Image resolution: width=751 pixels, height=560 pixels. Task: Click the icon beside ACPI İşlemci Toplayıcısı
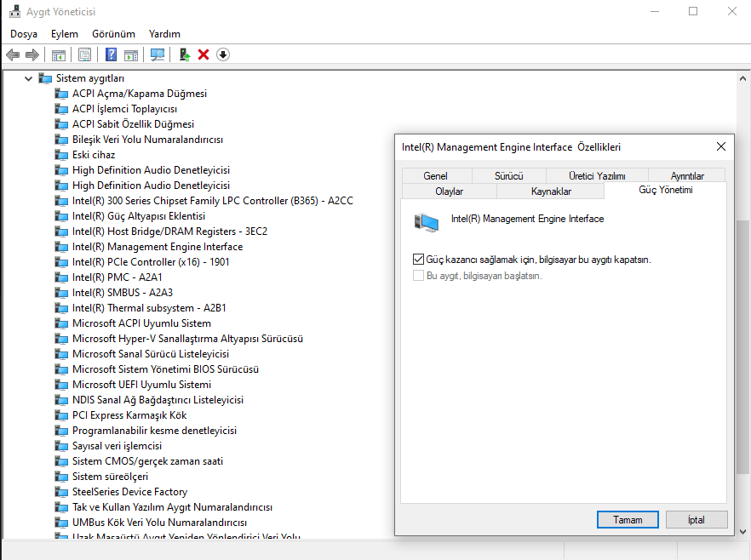tap(61, 109)
